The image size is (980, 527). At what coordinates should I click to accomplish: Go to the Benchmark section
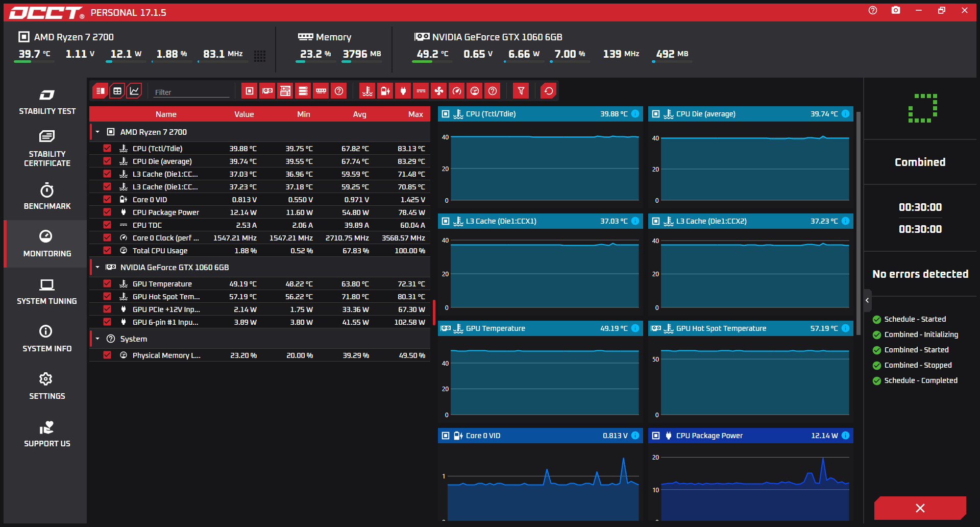(x=47, y=197)
